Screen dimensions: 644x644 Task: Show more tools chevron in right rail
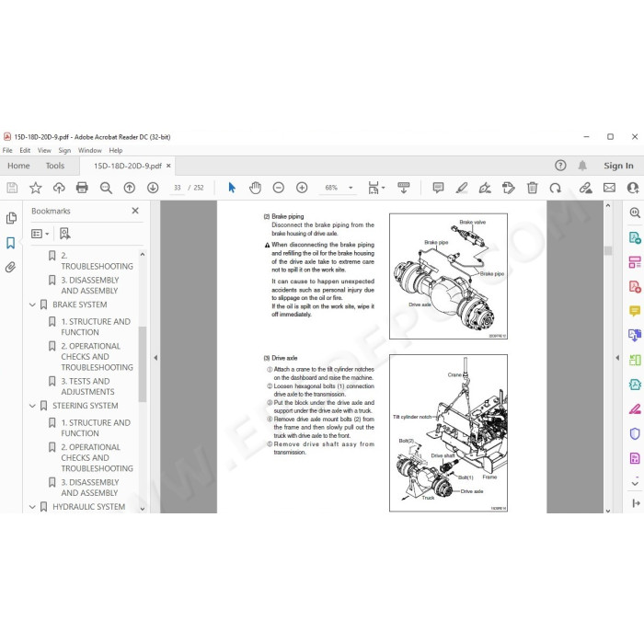tap(635, 483)
